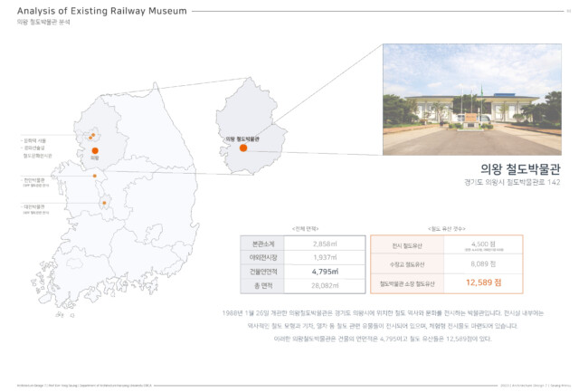The image size is (588, 392).
Task: Select the '의왕 철도박물관' large heading
Action: pos(520,167)
